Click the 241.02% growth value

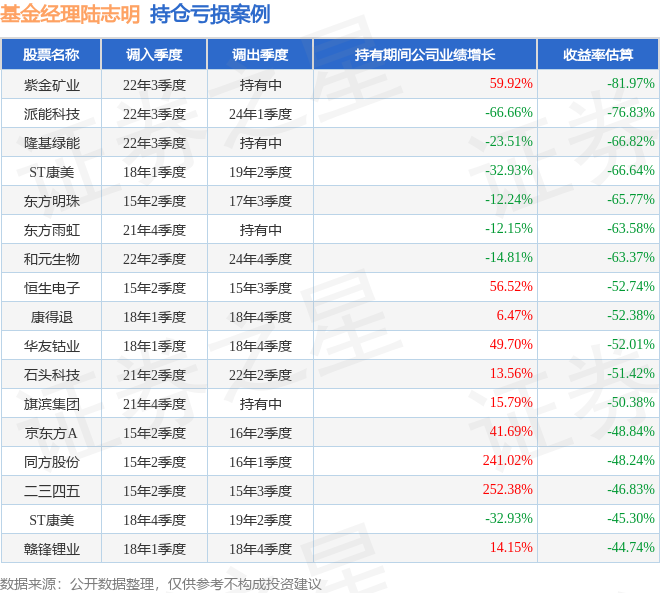pos(508,460)
